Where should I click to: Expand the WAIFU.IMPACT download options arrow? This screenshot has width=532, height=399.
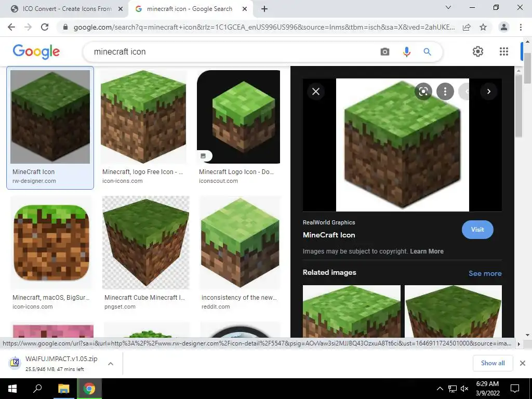tap(110, 363)
